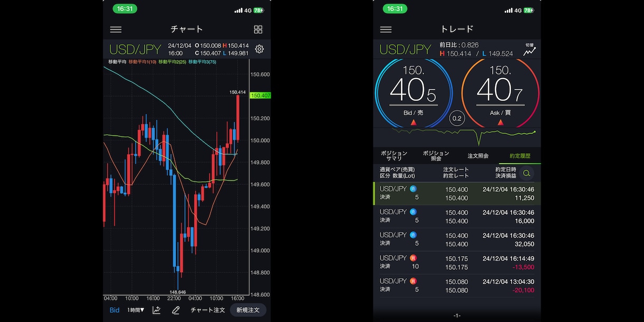Tap the 148.646 low price label on chart
644x322 pixels.
pos(177,292)
